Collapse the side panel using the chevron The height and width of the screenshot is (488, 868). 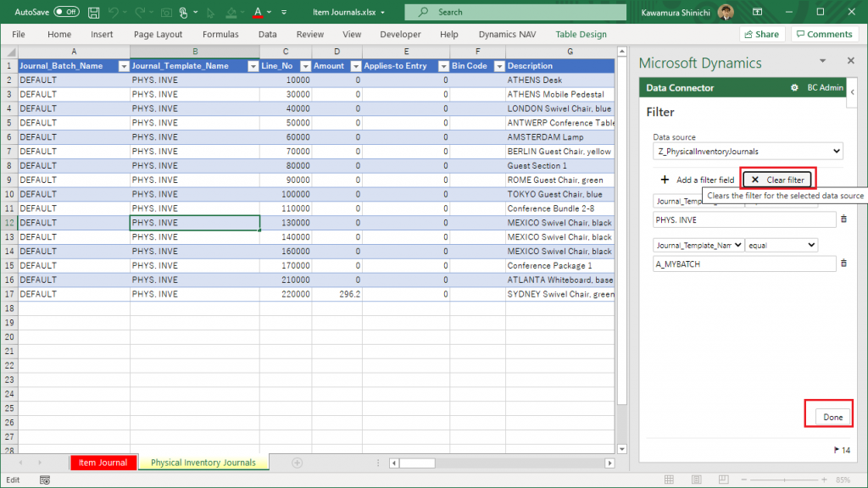coord(853,92)
